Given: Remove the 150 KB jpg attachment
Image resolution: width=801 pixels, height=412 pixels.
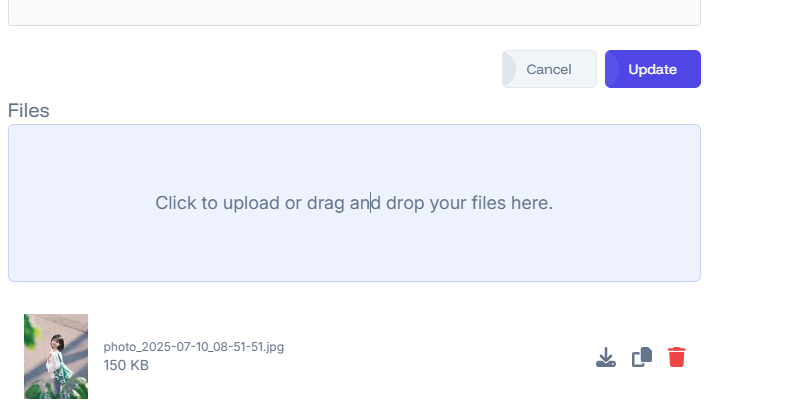Looking at the screenshot, I should [676, 357].
